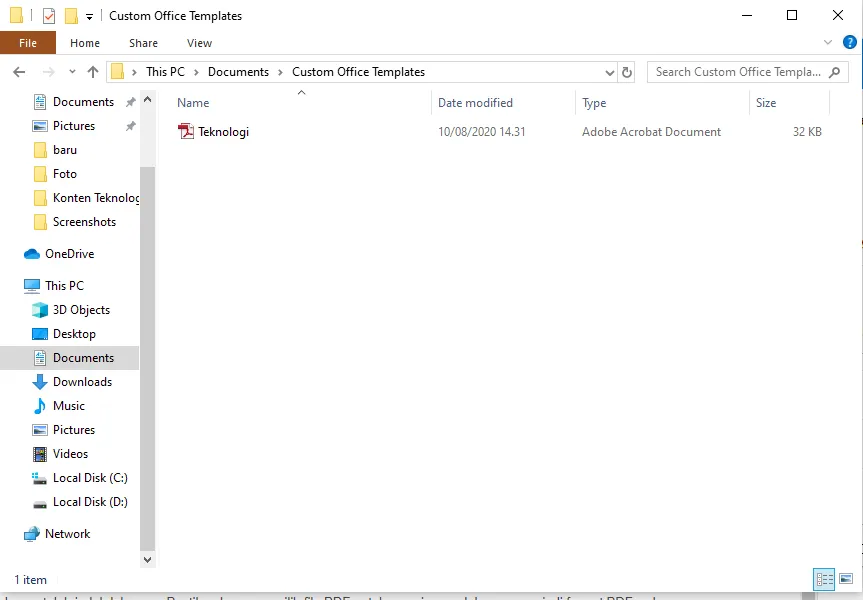
Task: Expand the Customize Quick Access Toolbar dropdown
Action: click(x=89, y=17)
